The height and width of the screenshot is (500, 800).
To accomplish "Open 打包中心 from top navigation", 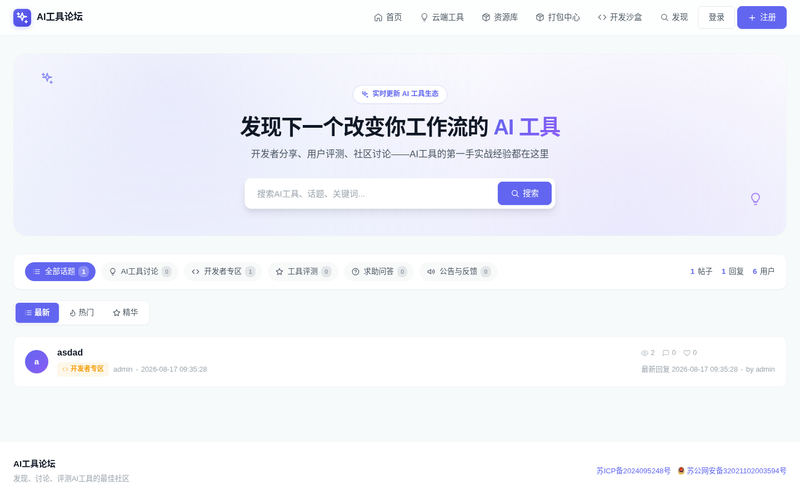I will coord(558,17).
